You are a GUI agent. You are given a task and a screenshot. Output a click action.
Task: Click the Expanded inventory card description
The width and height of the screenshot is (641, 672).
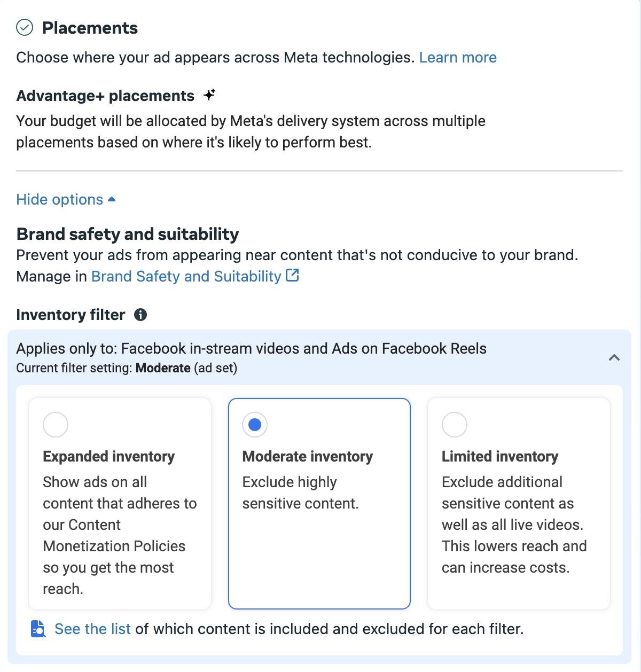(120, 535)
